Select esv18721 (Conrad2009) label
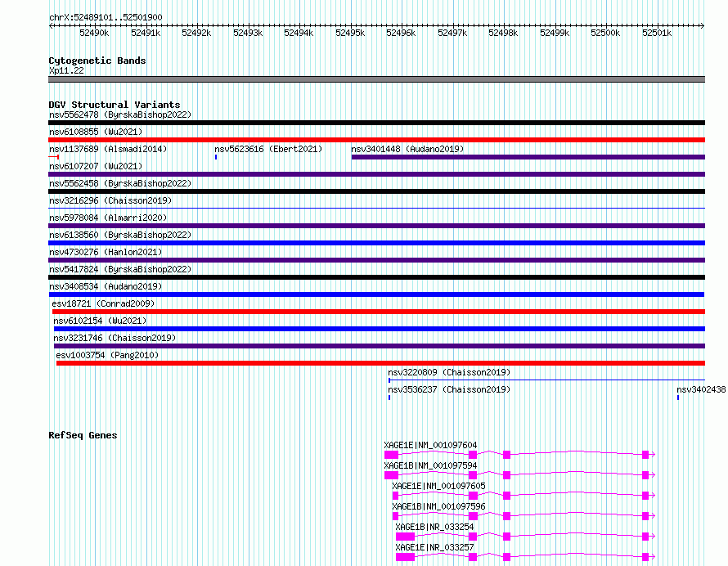Image resolution: width=728 pixels, height=566 pixels. (x=103, y=303)
